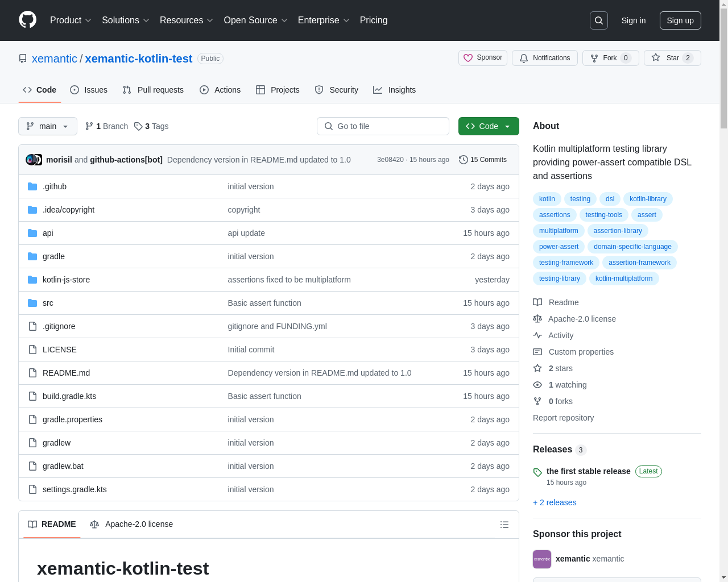Click the tags icon next to 3 Tags
728x582 pixels.
click(138, 126)
